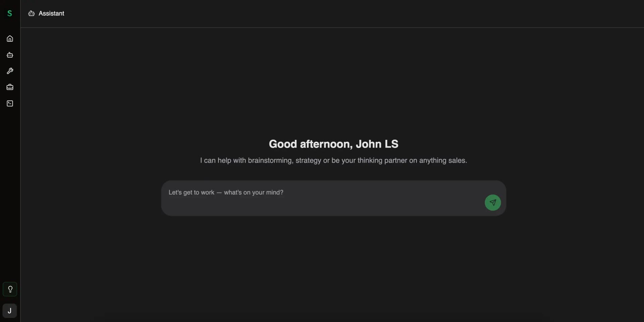Click the brainstorming help description text
The height and width of the screenshot is (322, 644).
tap(333, 160)
